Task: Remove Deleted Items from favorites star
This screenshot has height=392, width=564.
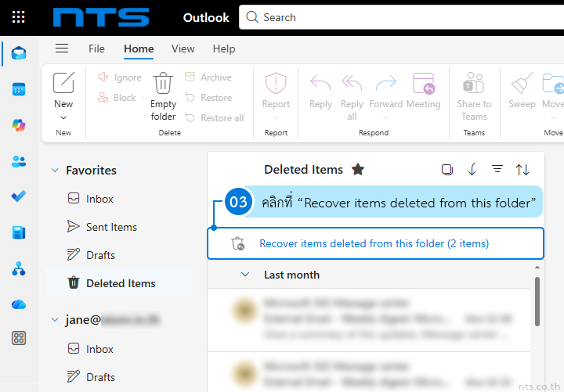Action: 358,169
